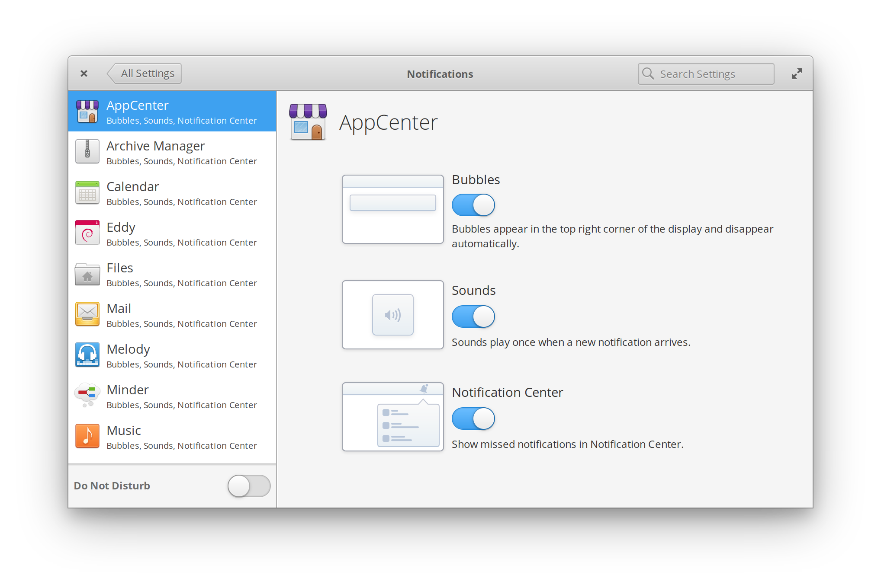The image size is (881, 588).
Task: Click the Minder mind-map icon
Action: coord(87,394)
